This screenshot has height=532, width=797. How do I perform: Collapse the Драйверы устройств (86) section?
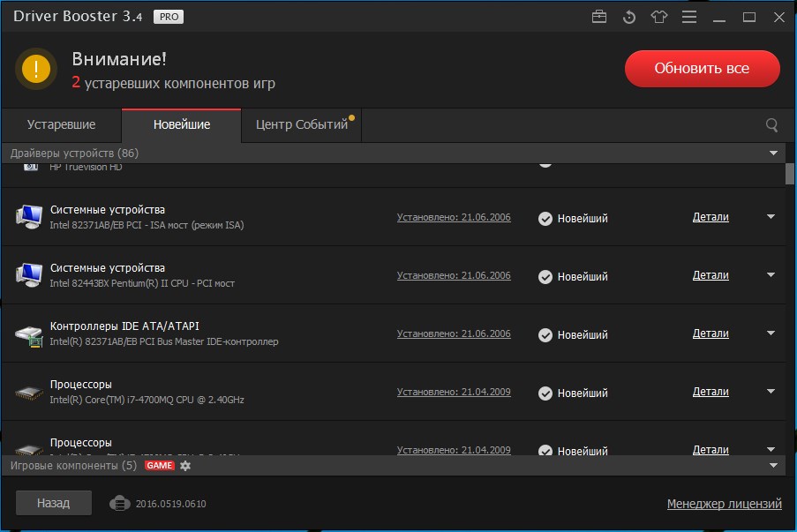tap(773, 153)
